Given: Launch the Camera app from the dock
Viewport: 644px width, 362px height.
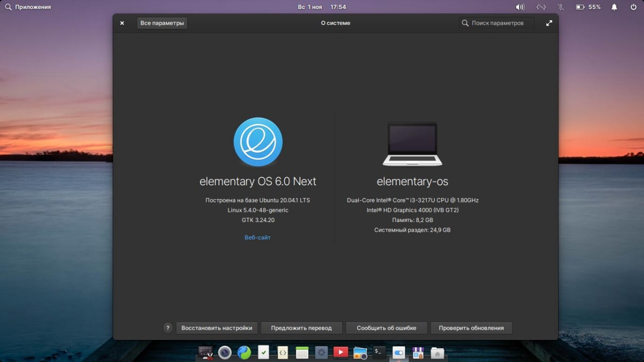Looking at the screenshot, I should tap(225, 352).
